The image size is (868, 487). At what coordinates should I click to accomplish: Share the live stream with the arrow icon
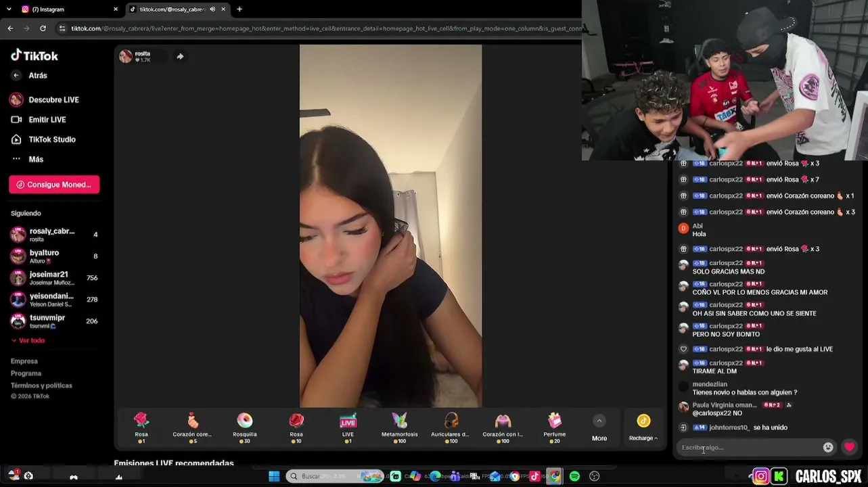pos(180,56)
